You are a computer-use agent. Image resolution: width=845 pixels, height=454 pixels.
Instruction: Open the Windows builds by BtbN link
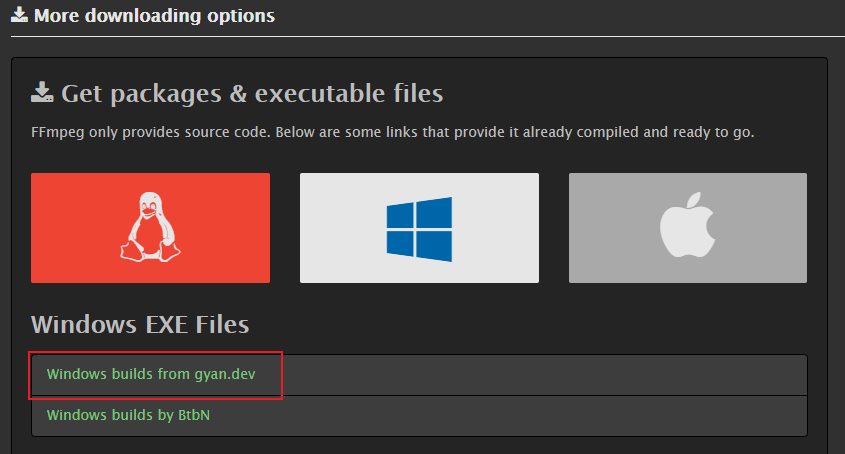point(128,414)
